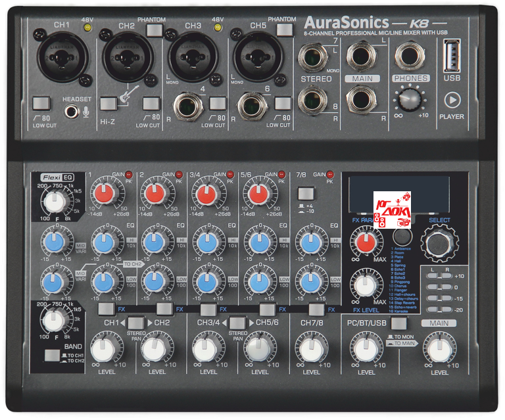Enable the Hi-Z guitar switch
This screenshot has height=420, width=505.
pos(109,103)
